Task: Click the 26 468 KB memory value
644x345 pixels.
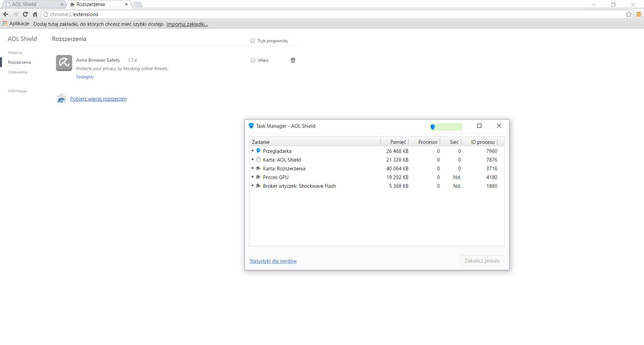Action: coord(397,151)
